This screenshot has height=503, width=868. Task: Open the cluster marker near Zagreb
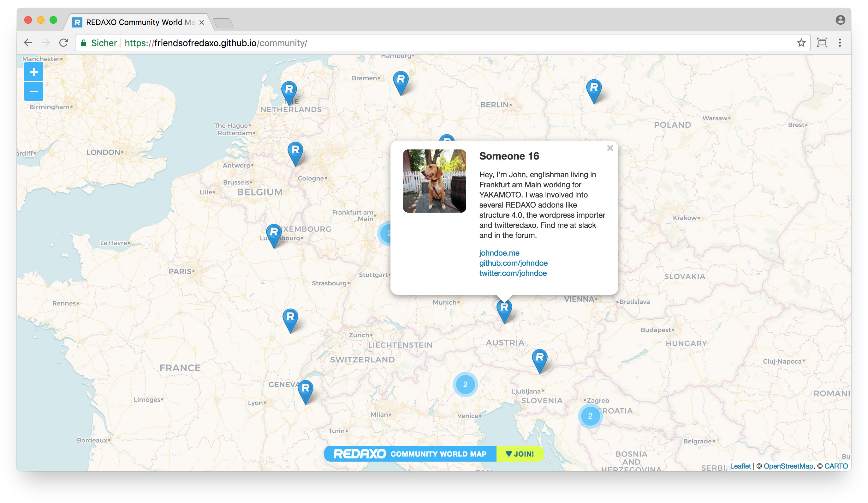click(x=590, y=416)
